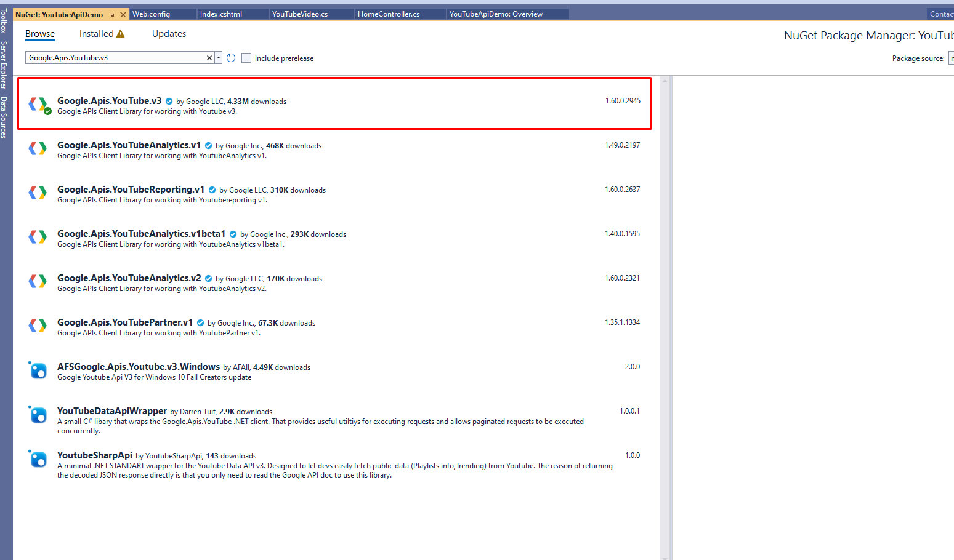Select the Google.Apis.YouTube.v3 package title

(110, 101)
